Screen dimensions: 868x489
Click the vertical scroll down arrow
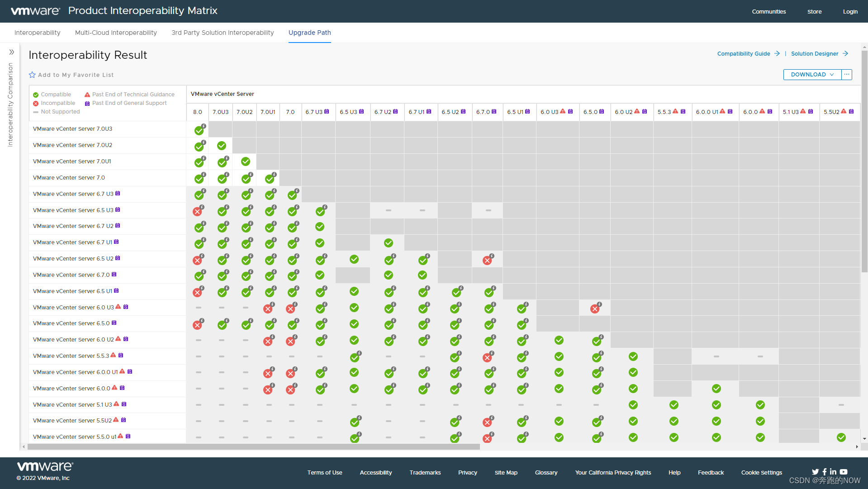point(864,438)
